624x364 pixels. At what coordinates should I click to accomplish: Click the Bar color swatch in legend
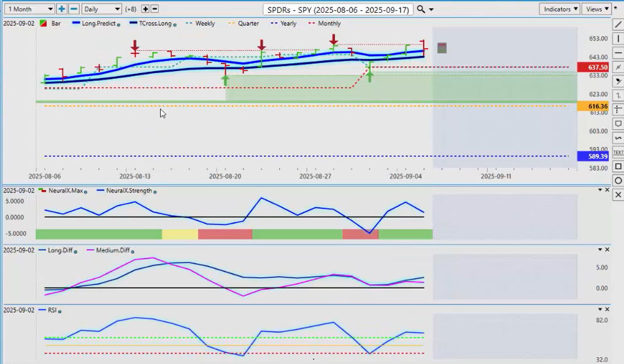(44, 23)
